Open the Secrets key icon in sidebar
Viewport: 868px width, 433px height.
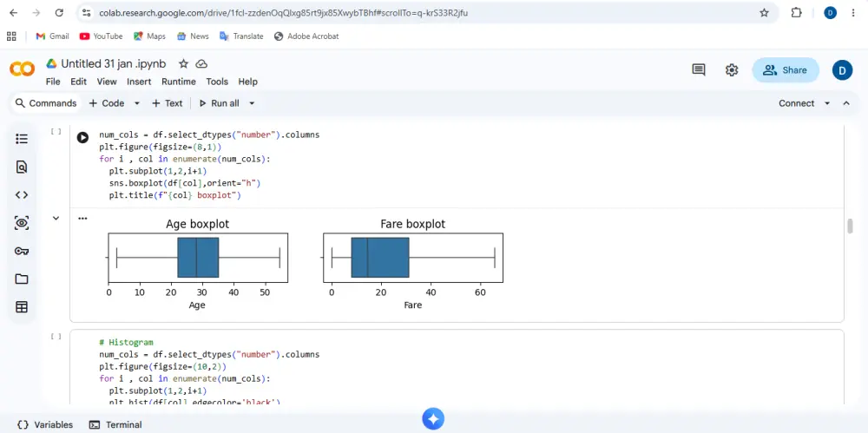22,251
